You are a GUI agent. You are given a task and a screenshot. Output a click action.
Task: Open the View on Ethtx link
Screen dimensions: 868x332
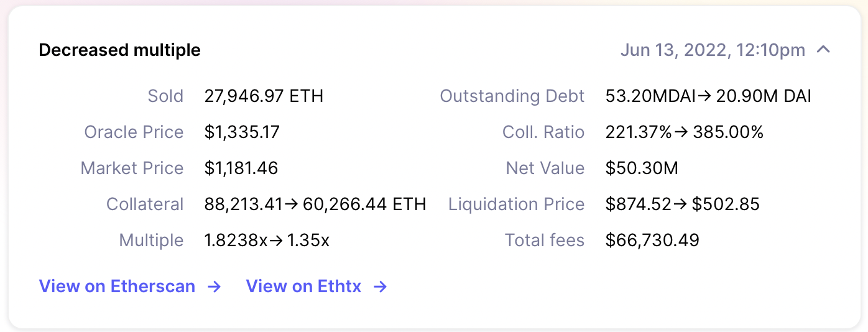pyautogui.click(x=303, y=287)
